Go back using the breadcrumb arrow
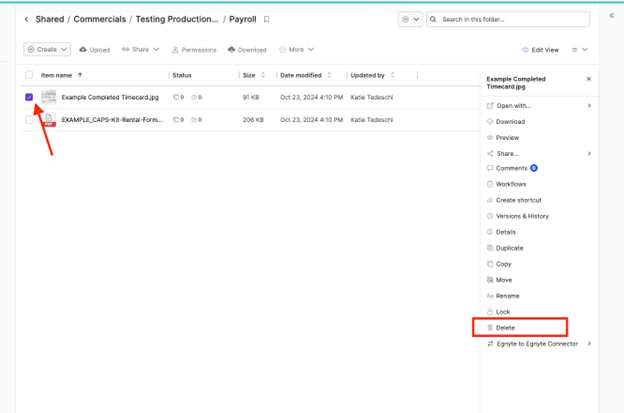 point(26,19)
